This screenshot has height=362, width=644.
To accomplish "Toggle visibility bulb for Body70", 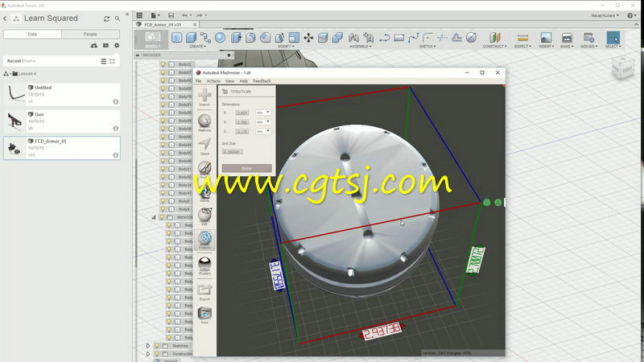I will pyautogui.click(x=163, y=97).
